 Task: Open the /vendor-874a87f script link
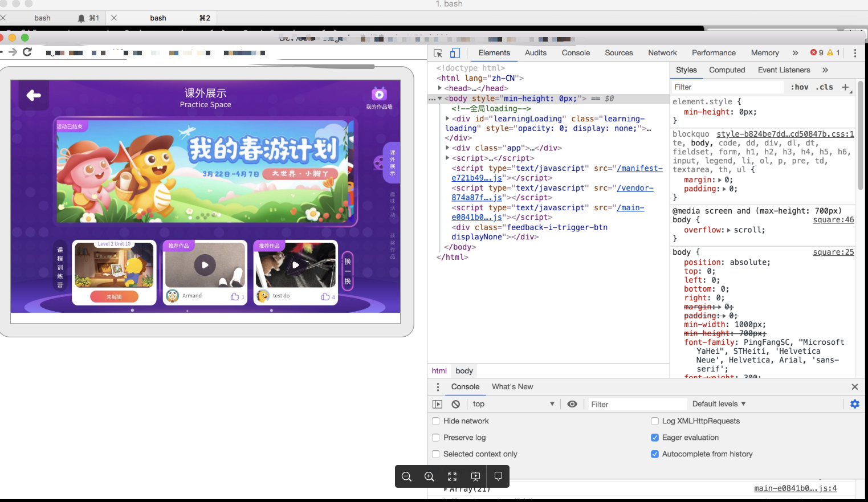click(553, 193)
